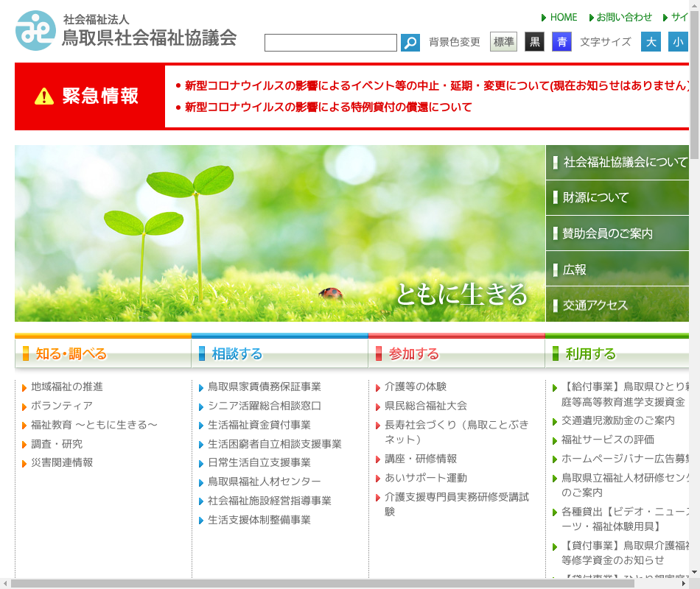The image size is (700, 589).
Task: Click the magnifying glass search button
Action: (x=410, y=43)
